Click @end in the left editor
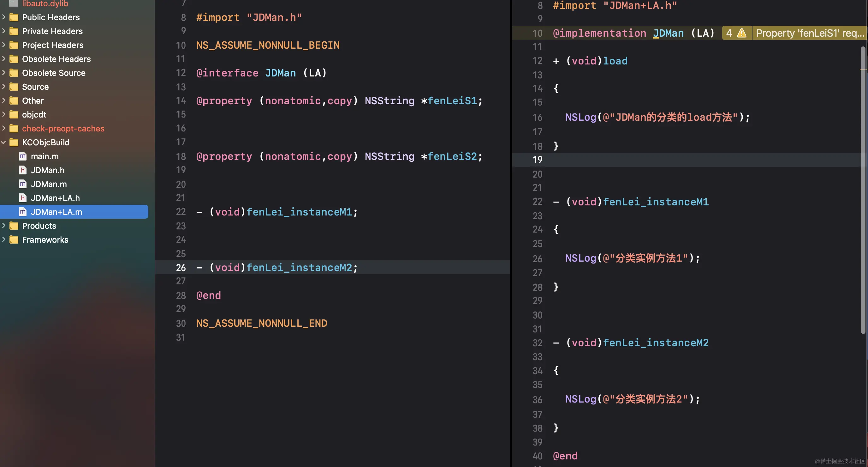This screenshot has width=868, height=467. pyautogui.click(x=209, y=295)
